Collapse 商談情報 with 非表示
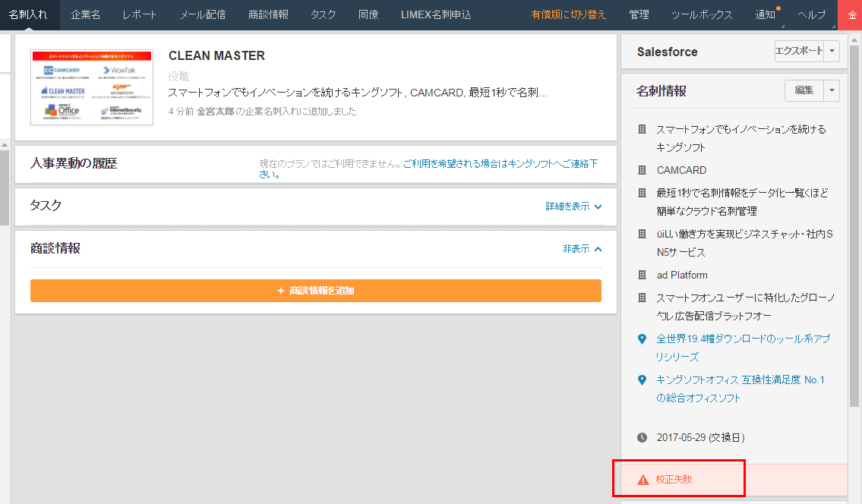Viewport: 862px width, 504px height. [583, 249]
